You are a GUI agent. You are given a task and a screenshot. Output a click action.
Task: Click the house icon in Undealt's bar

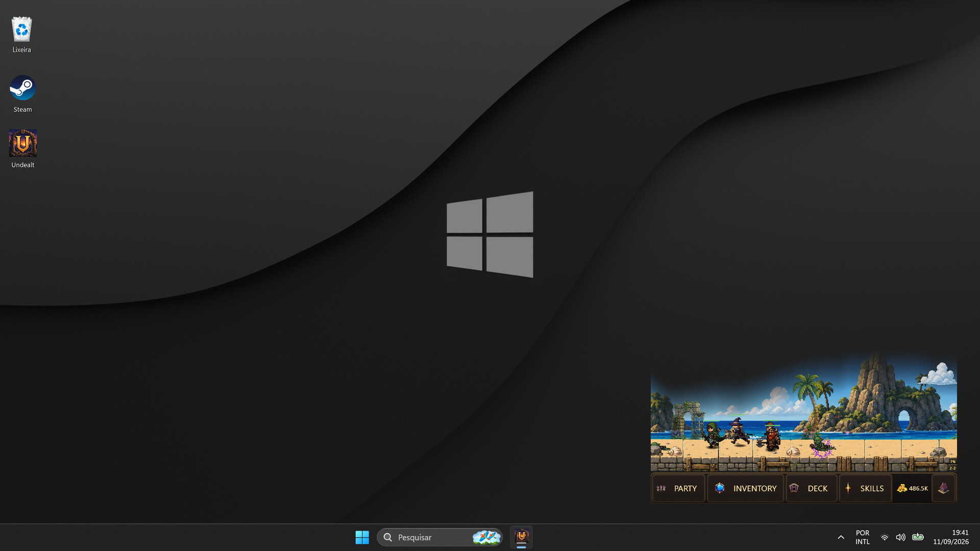pos(943,488)
